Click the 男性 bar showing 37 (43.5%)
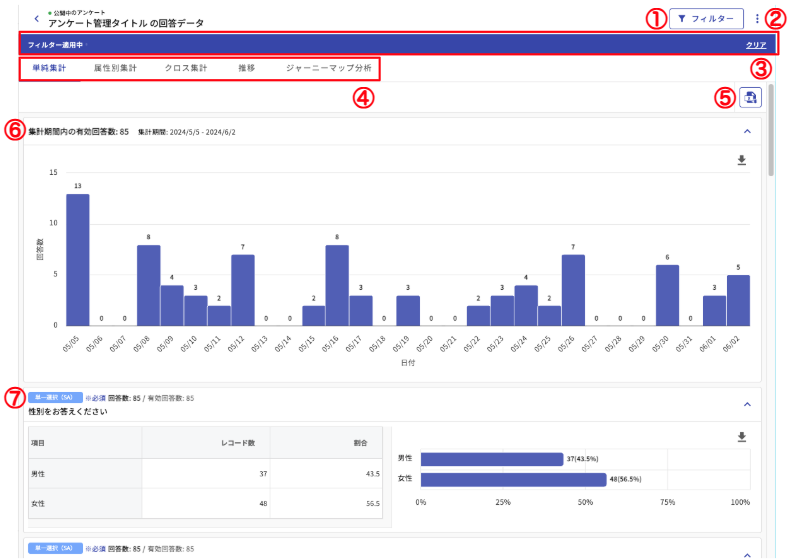Viewport: 791px width, 560px height. pos(491,459)
